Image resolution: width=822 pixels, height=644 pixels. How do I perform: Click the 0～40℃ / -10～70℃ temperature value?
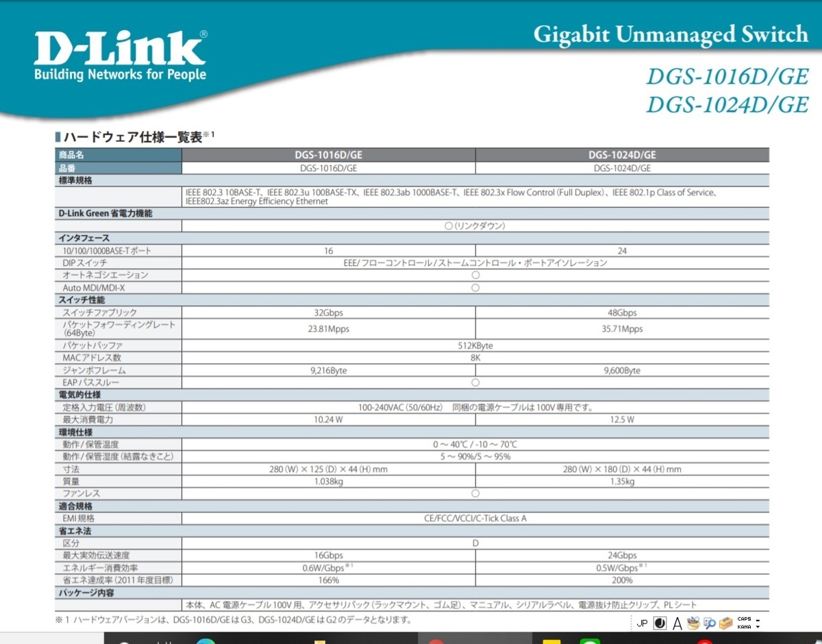click(475, 445)
